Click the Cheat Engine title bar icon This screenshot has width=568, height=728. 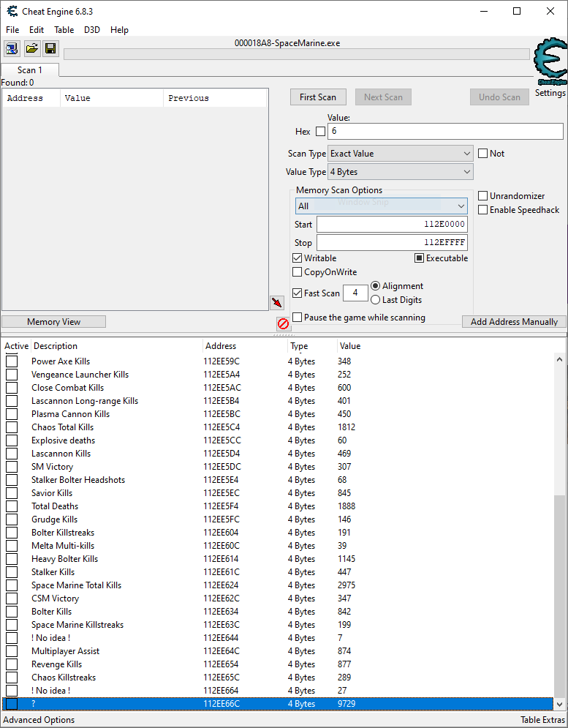click(12, 11)
